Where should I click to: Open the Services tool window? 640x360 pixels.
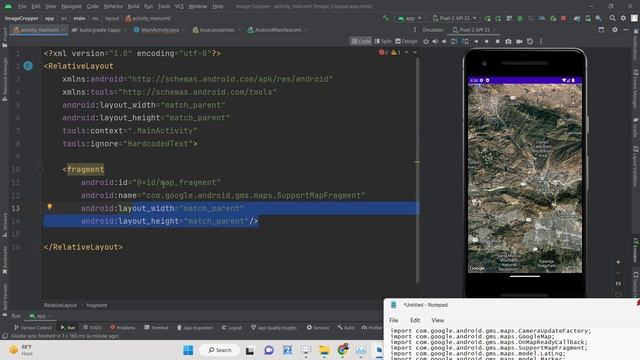tap(318, 328)
